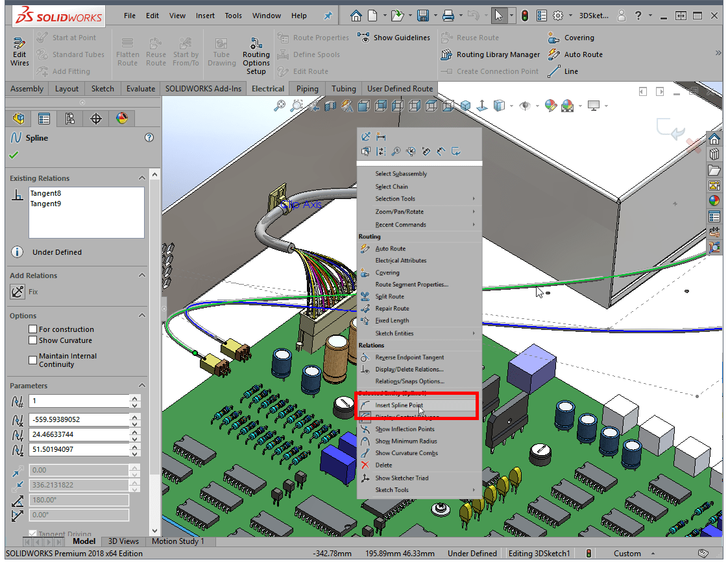Screen dimensions: 728x564
Task: Enable For construction checkbox
Action: [32, 329]
